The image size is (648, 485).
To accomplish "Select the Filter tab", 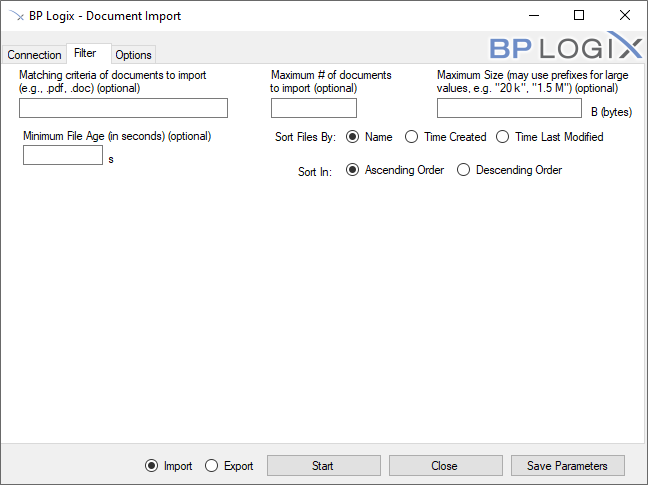I will 85,53.
